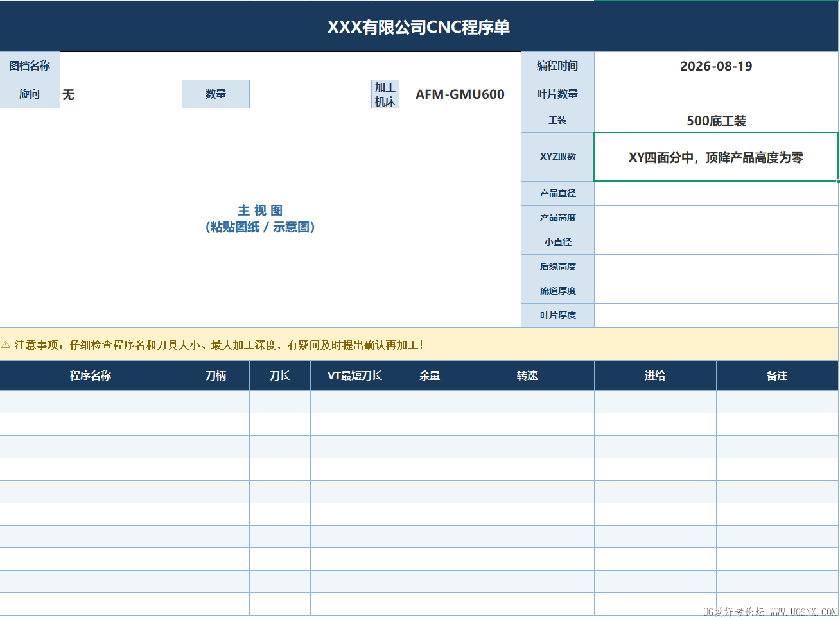Click the 产品直径 label cell

tap(557, 193)
